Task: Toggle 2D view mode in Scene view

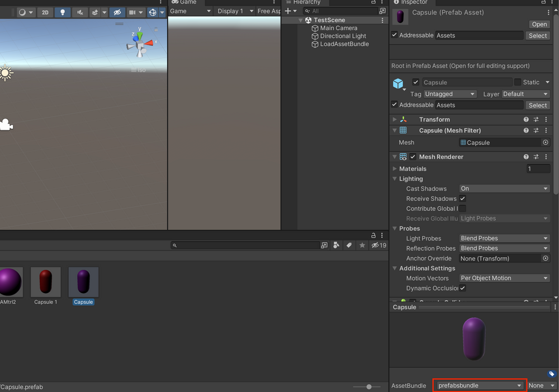Action: [x=45, y=12]
